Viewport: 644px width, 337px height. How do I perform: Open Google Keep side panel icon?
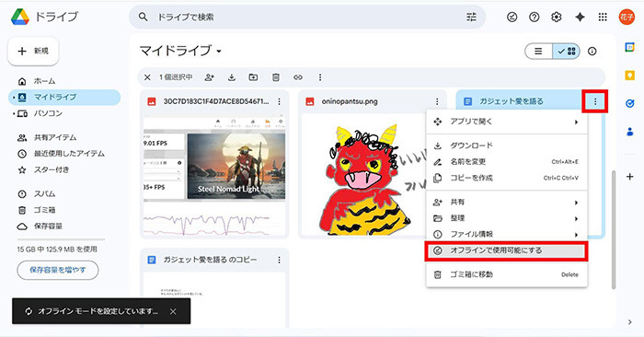pos(629,76)
